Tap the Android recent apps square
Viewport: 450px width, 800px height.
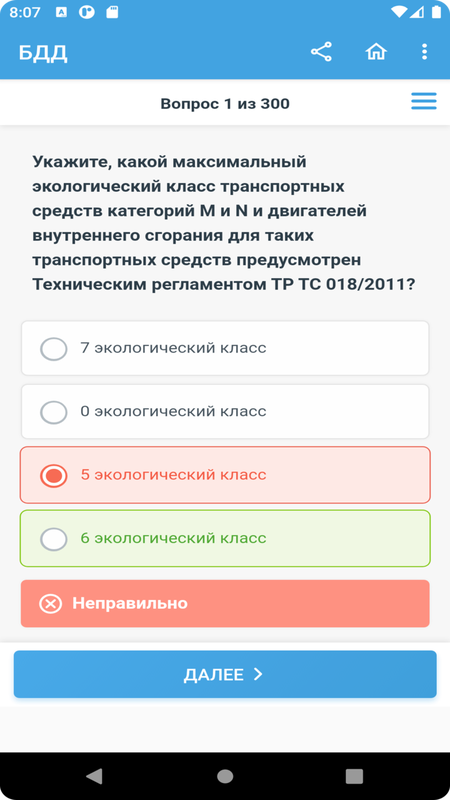[x=354, y=776]
